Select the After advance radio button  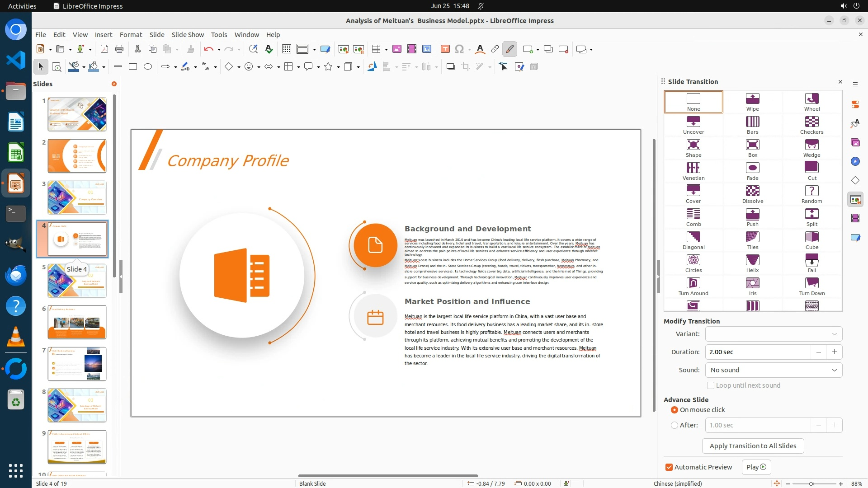pos(675,425)
